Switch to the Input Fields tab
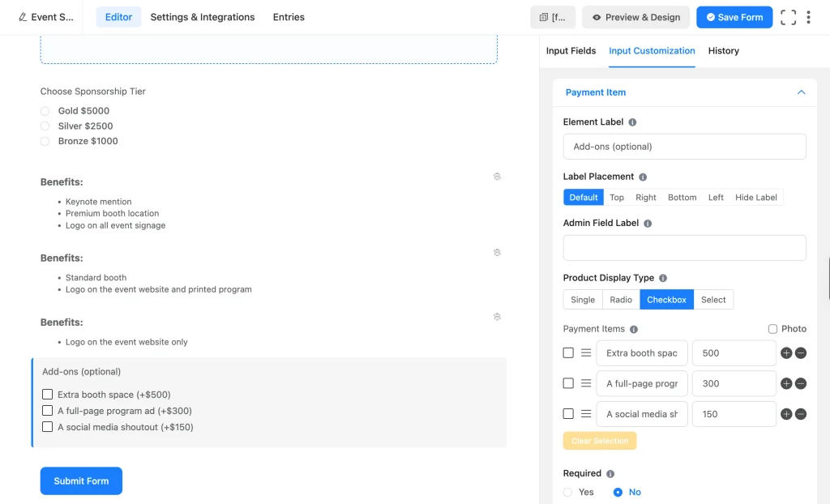The image size is (830, 504). click(x=571, y=51)
